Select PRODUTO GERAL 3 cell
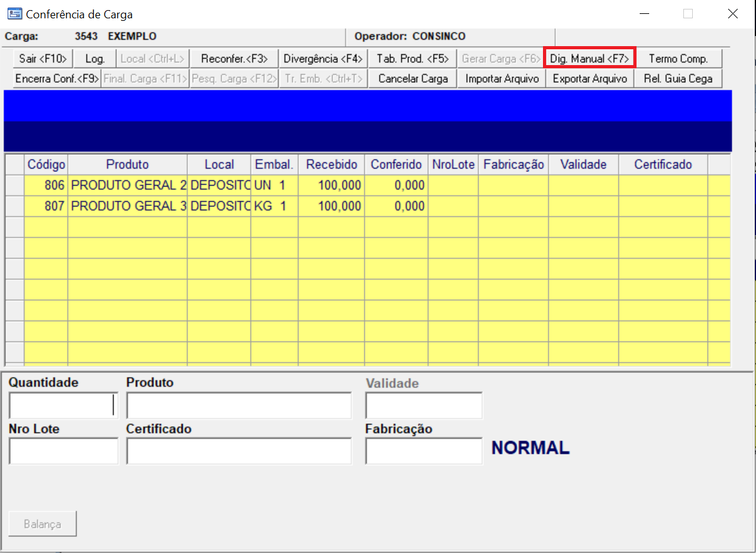 (x=127, y=206)
